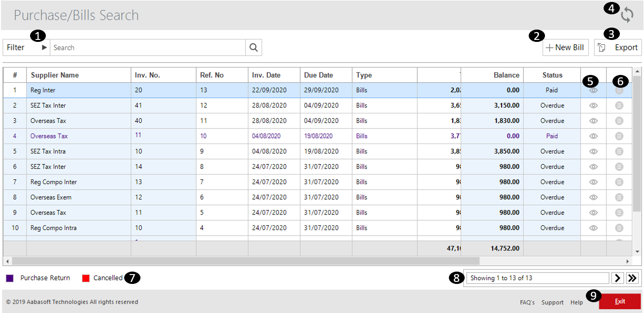
Task: Open the FAQ's link
Action: click(527, 302)
